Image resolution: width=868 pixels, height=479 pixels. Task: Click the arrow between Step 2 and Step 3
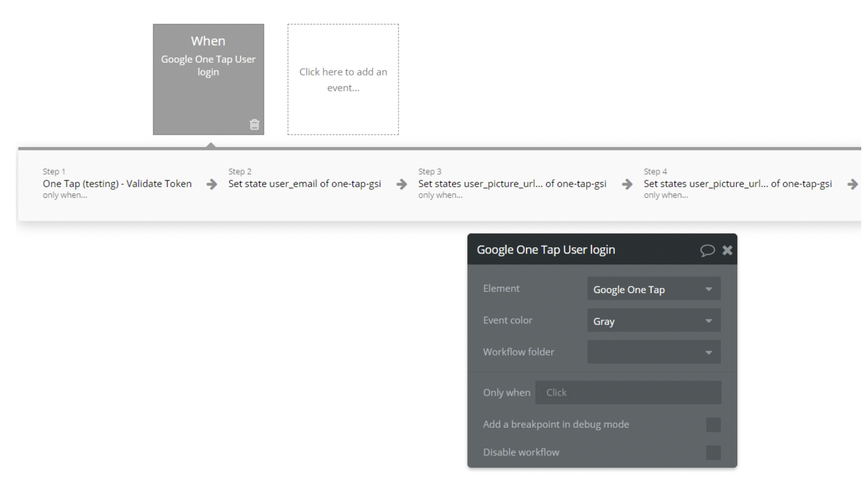pyautogui.click(x=402, y=184)
